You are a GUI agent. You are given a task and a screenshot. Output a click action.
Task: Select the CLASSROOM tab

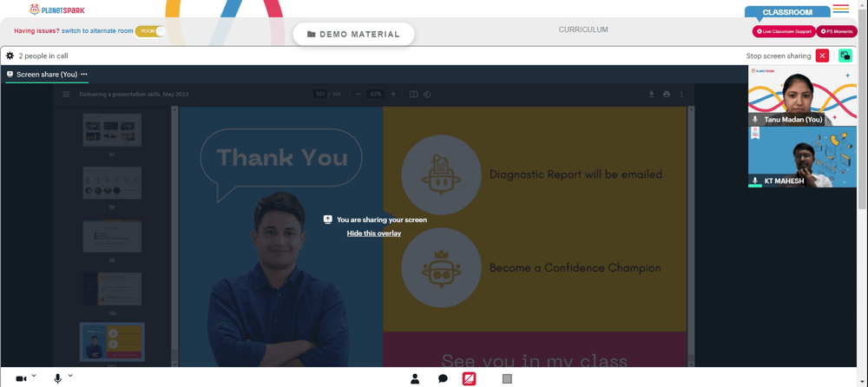tap(787, 12)
